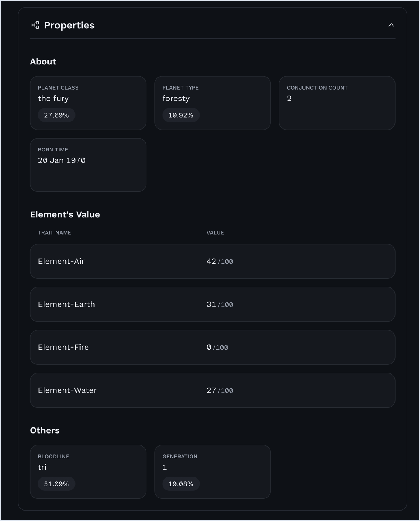Collapse the Properties panel with the chevron

391,25
